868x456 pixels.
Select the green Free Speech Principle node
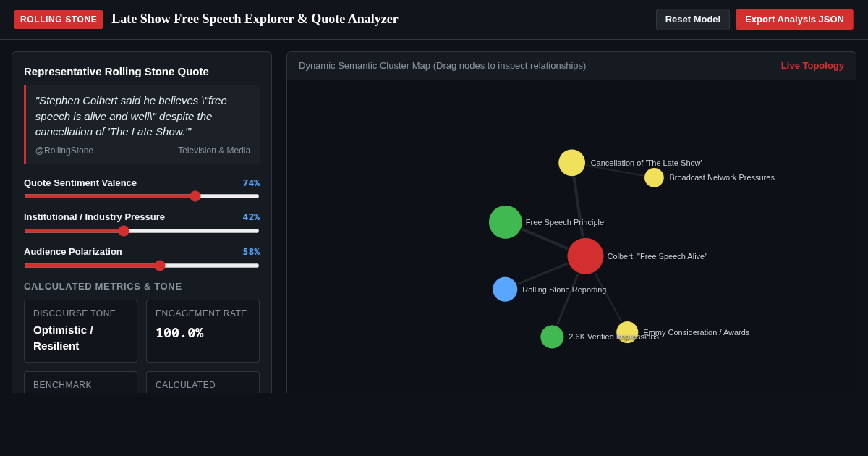(x=506, y=222)
